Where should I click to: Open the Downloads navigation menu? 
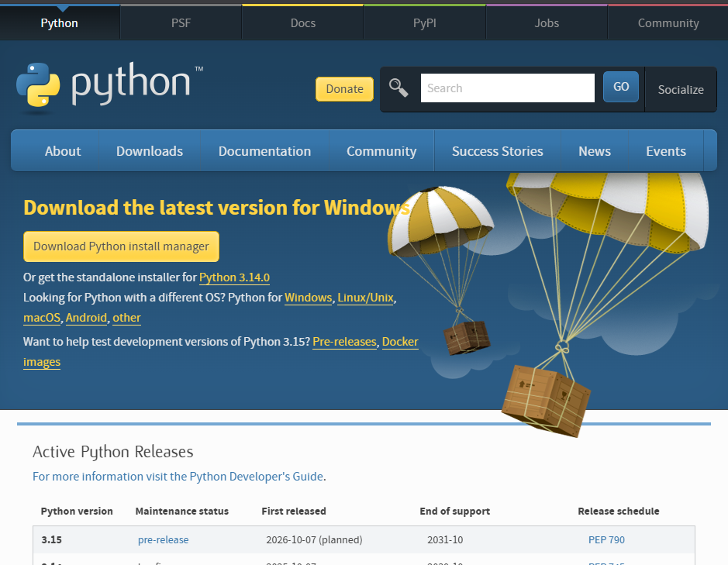149,151
